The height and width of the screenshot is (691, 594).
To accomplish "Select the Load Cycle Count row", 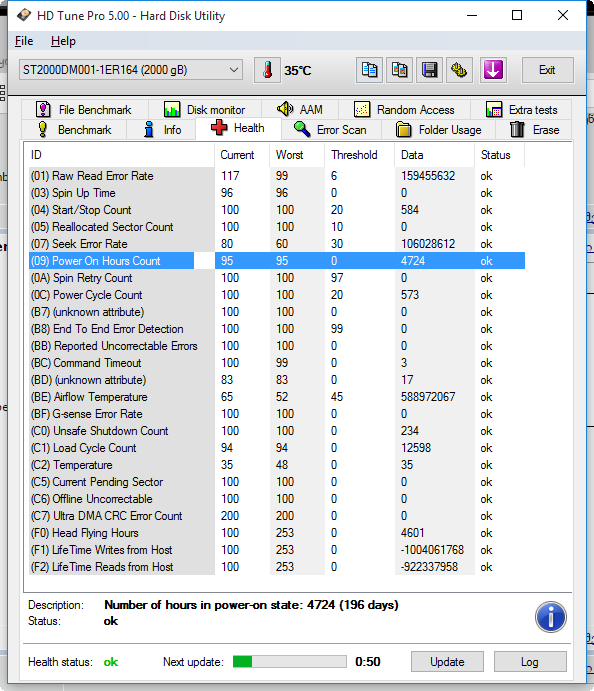I will point(277,448).
